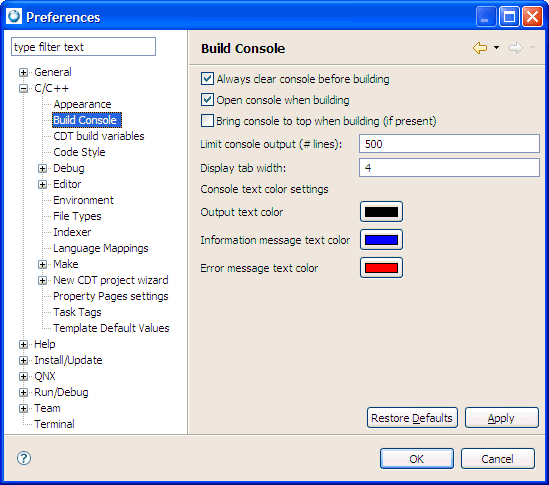
Task: Select the Debug label under C/C++
Action: pyautogui.click(x=69, y=168)
